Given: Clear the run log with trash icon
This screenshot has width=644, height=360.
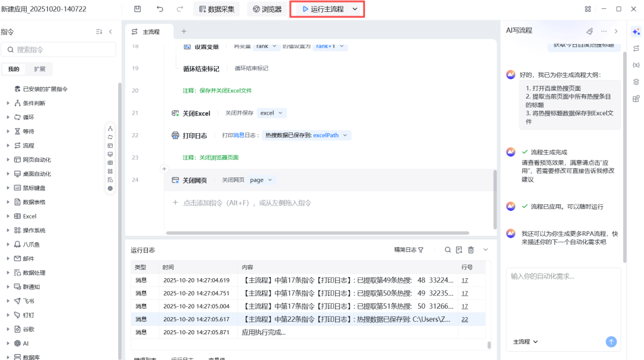Looking at the screenshot, I should click(x=471, y=250).
